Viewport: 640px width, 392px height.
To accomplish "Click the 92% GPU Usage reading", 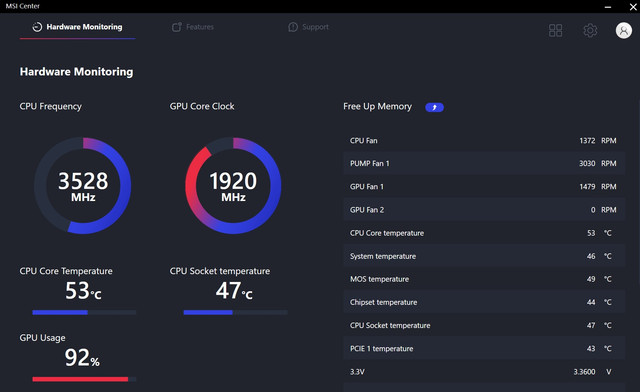I will (82, 358).
